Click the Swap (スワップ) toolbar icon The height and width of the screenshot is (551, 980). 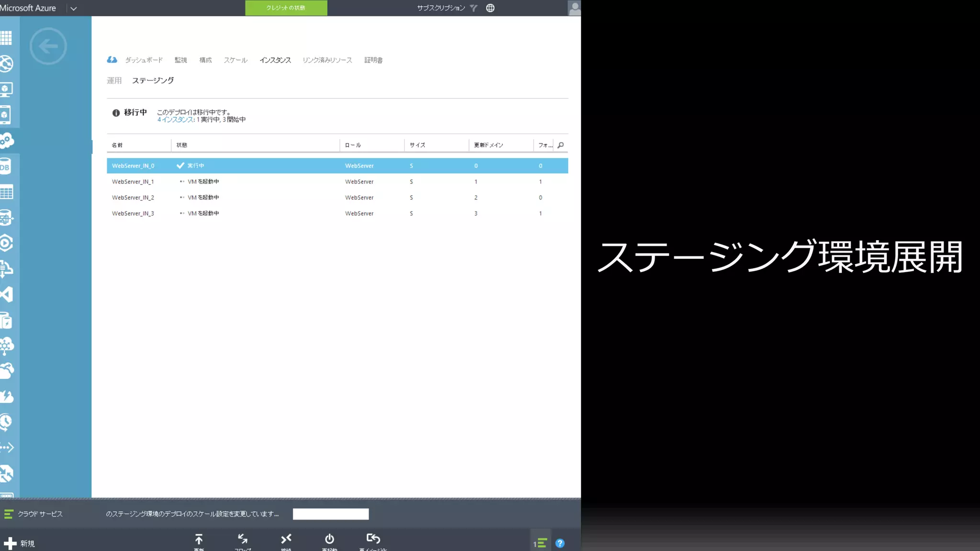coord(243,540)
